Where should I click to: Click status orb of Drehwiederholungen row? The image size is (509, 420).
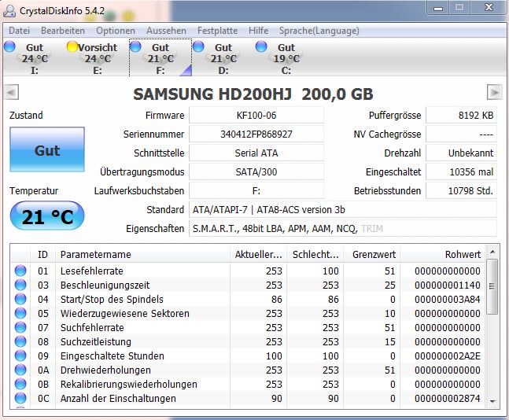20,370
